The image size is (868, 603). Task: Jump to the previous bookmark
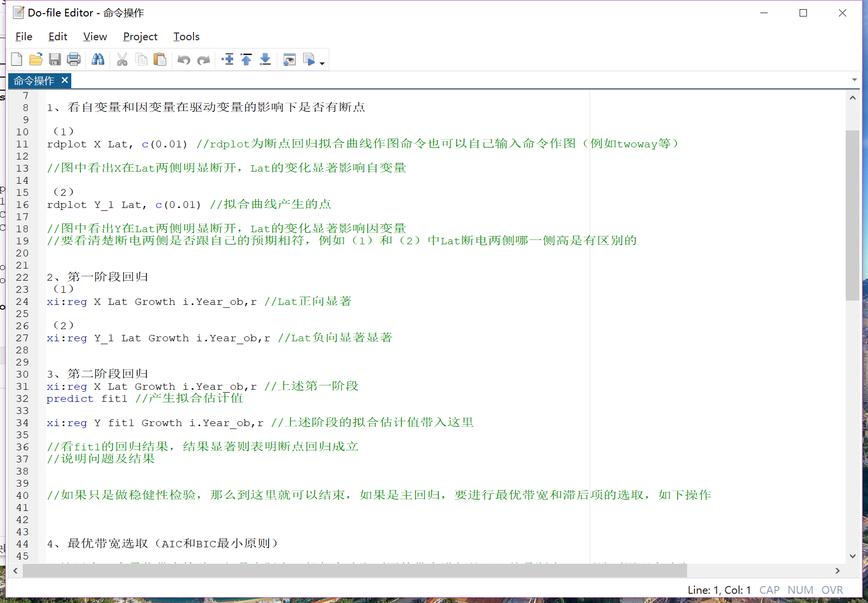(x=246, y=59)
